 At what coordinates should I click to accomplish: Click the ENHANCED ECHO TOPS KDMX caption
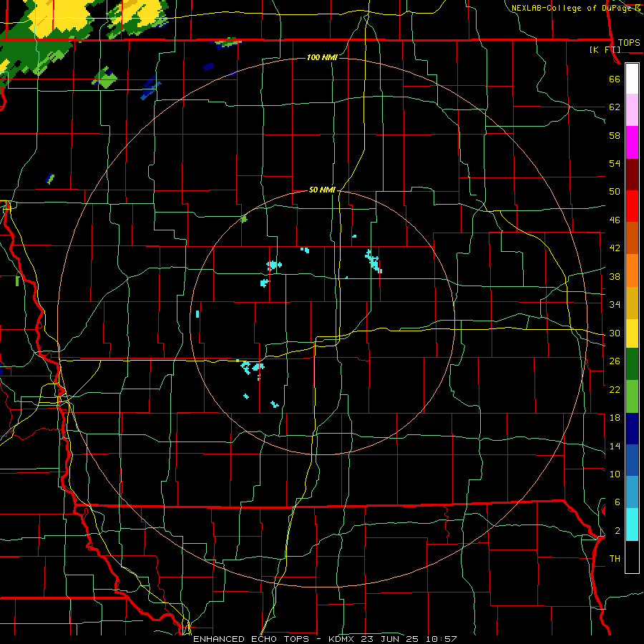pyautogui.click(x=325, y=639)
